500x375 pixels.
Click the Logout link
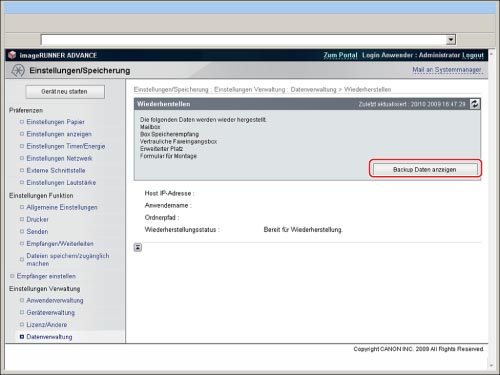tap(473, 55)
